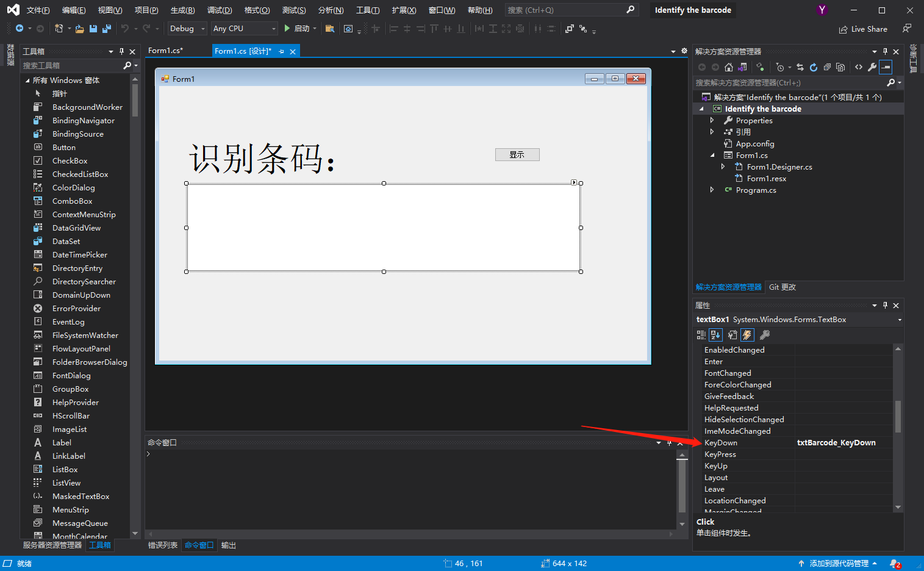This screenshot has width=924, height=571.
Task: Switch to the Form1.cs [设计] tab
Action: coord(243,51)
